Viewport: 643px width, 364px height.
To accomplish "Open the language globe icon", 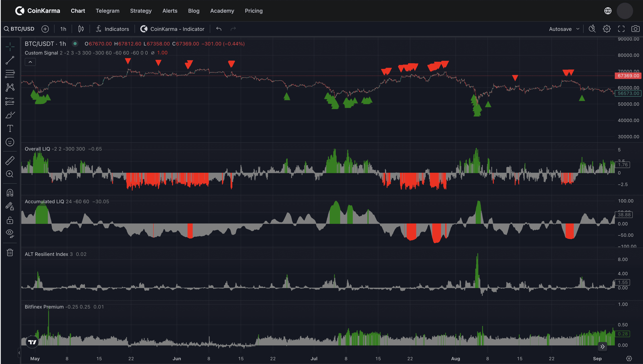I will (608, 11).
